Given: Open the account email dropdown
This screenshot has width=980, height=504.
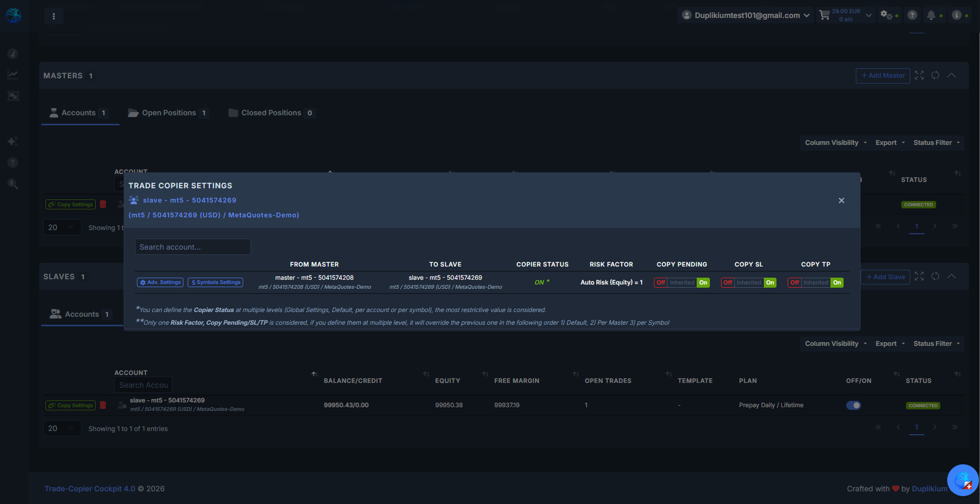Looking at the screenshot, I should (x=746, y=15).
